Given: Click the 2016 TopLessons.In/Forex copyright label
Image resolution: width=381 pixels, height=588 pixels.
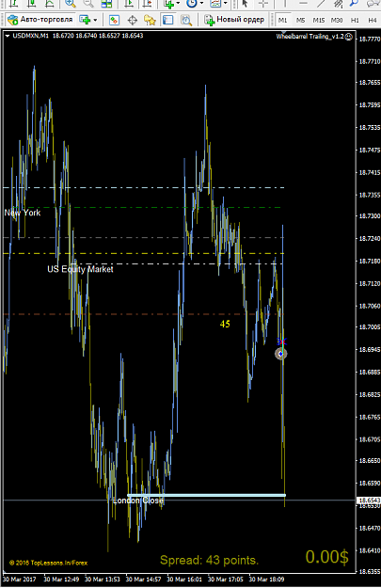Looking at the screenshot, I should click(x=48, y=563).
